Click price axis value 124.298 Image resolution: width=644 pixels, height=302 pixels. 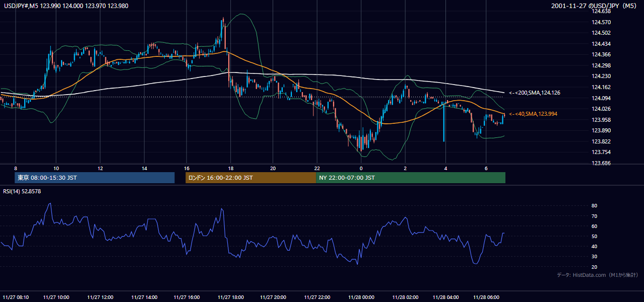pyautogui.click(x=601, y=65)
